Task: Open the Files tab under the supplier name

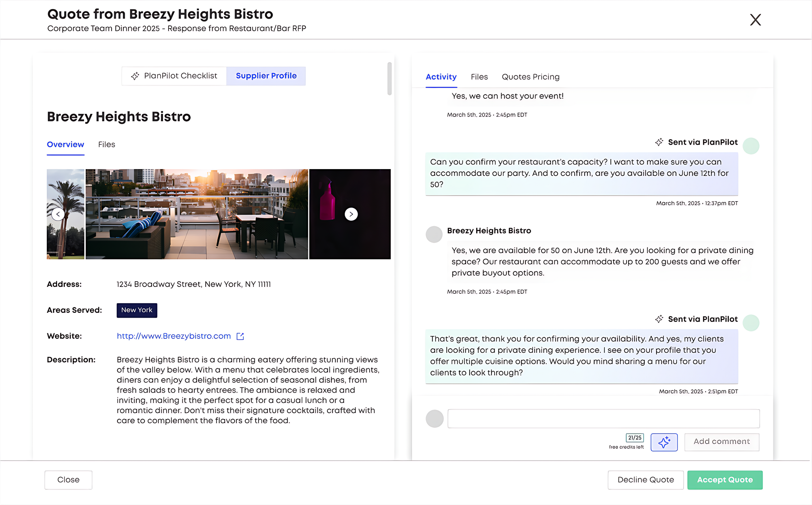Action: point(107,145)
